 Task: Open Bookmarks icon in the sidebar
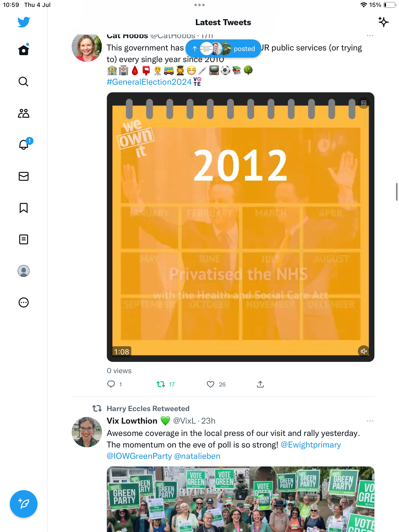click(24, 208)
